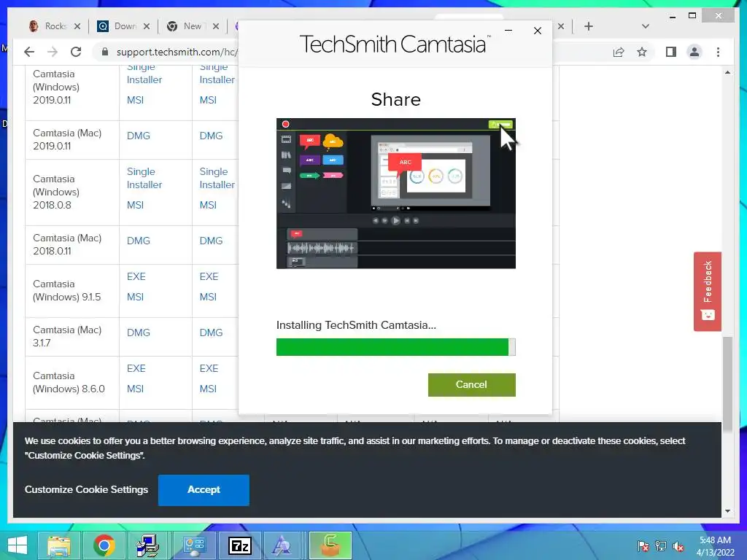Toggle Chrome side panel icon

coord(671,52)
